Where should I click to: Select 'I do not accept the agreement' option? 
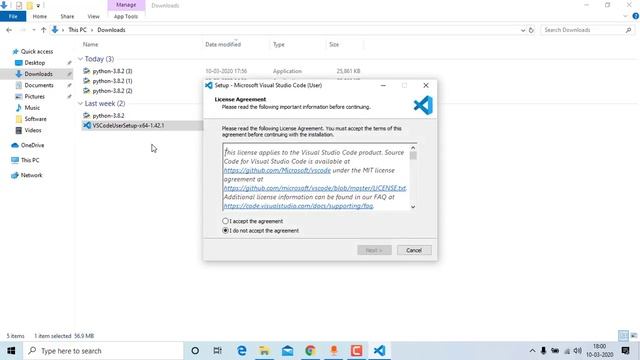[225, 230]
